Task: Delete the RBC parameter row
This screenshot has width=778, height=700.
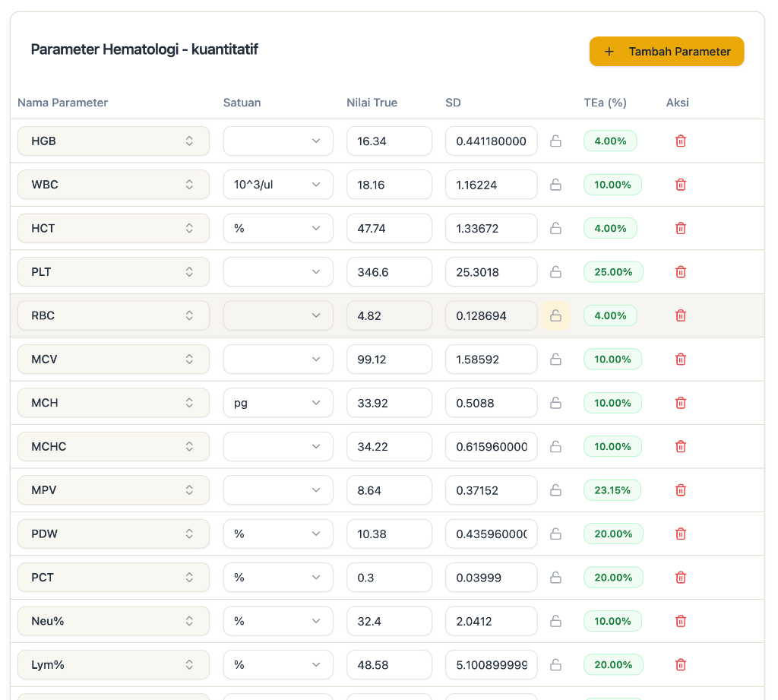Action: click(x=681, y=315)
